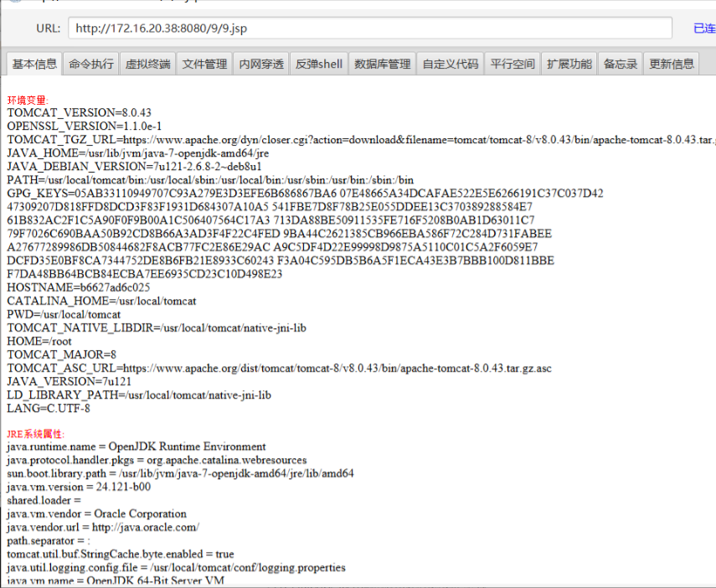
Task: Select the TOMCAT_VERSION=8.0.43 line
Action: 79,112
